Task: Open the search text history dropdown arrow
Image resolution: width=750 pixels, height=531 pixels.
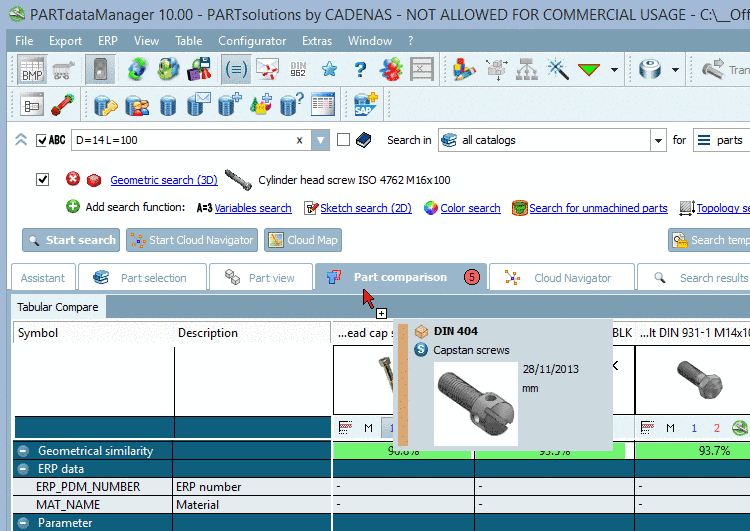Action: click(320, 140)
